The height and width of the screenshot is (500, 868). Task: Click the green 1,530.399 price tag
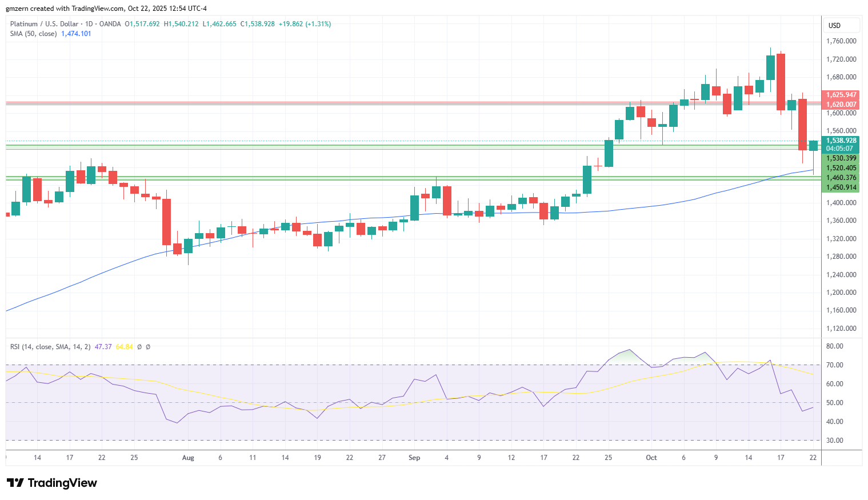[841, 158]
